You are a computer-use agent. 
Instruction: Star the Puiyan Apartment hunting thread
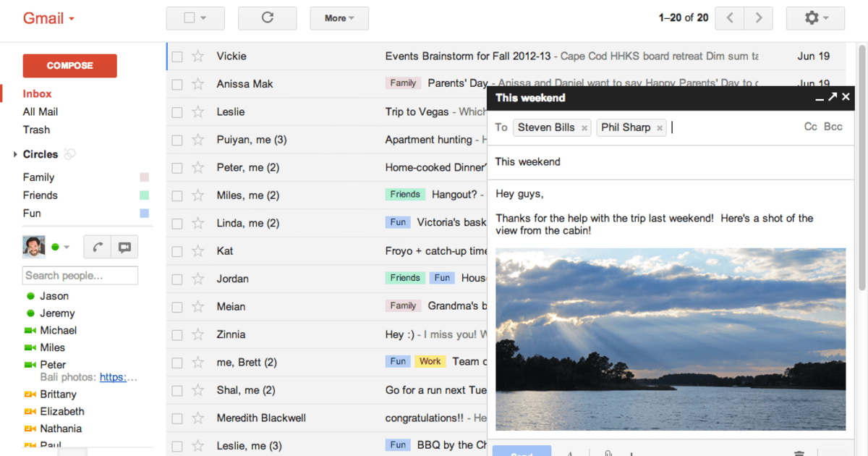[x=197, y=140]
